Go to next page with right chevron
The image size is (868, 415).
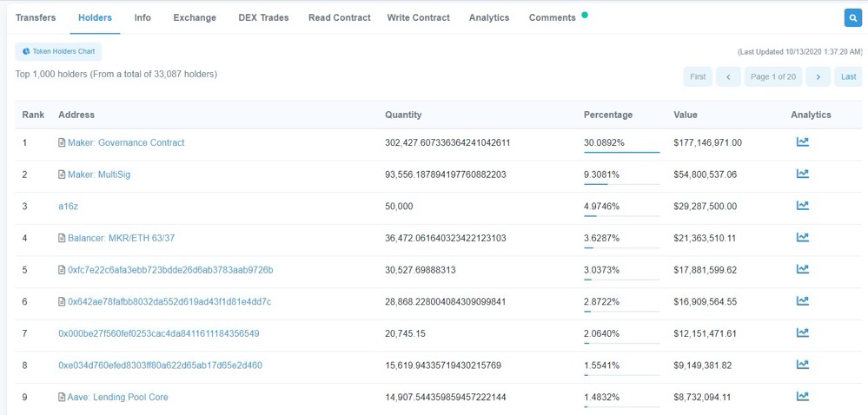[x=817, y=76]
